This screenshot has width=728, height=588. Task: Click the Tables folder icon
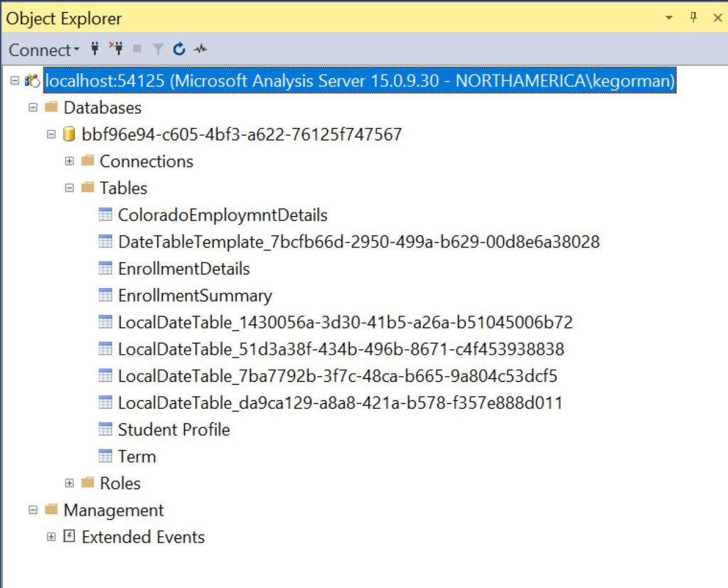(87, 187)
